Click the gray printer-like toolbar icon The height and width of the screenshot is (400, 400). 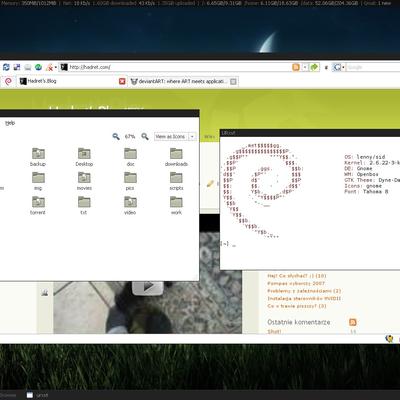[28, 67]
